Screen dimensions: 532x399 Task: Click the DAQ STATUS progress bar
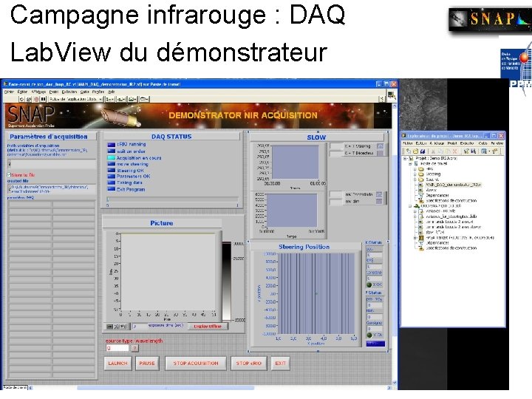click(x=172, y=199)
